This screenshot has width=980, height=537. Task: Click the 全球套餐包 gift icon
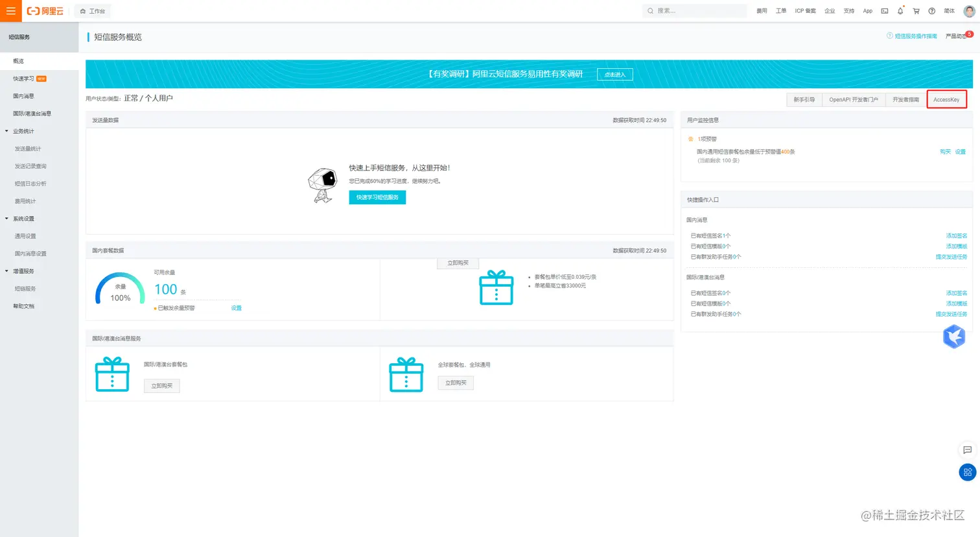pyautogui.click(x=406, y=374)
